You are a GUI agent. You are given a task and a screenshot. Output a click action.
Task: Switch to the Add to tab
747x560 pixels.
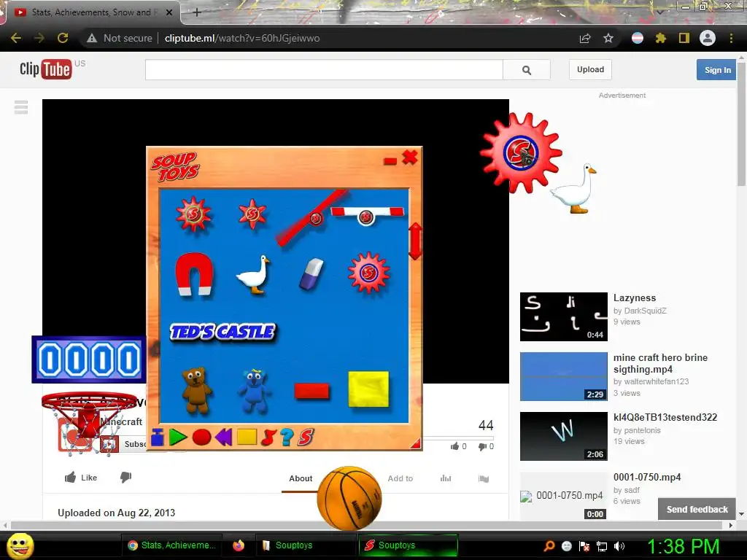pyautogui.click(x=400, y=478)
